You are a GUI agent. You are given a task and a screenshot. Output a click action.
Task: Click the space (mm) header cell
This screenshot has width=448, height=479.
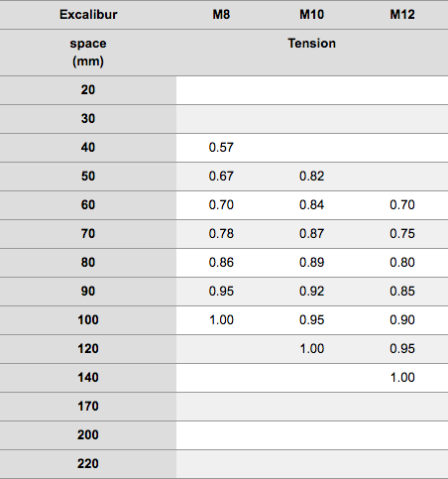(x=88, y=53)
